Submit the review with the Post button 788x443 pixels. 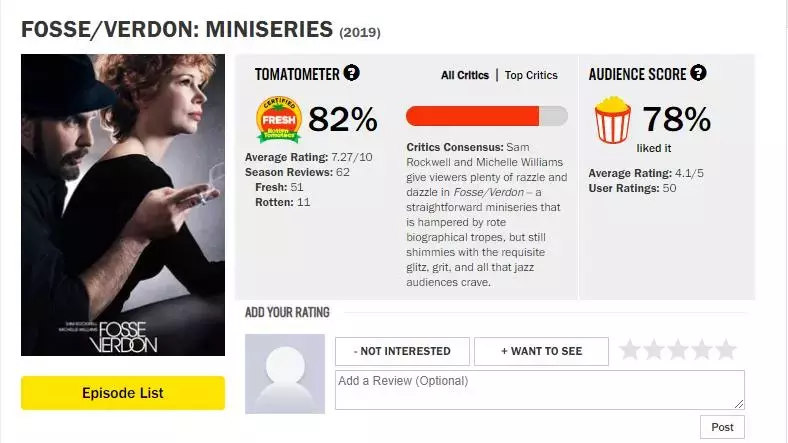click(x=722, y=427)
